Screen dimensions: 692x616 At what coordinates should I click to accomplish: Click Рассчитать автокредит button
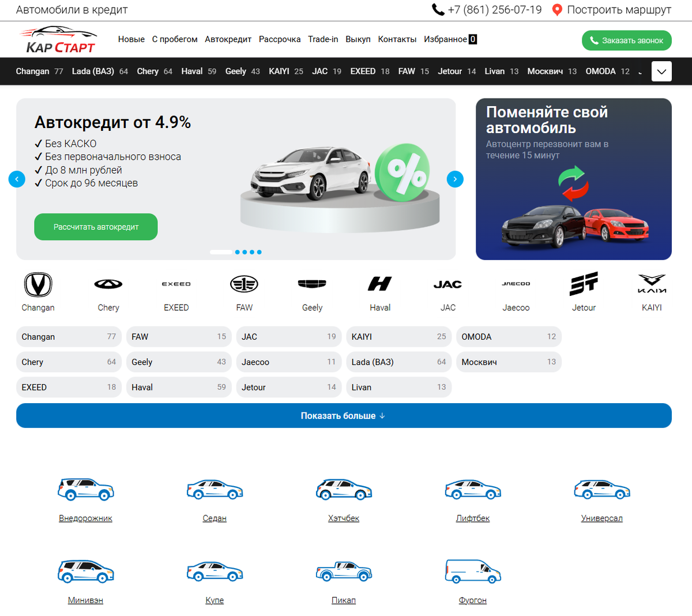tap(96, 227)
